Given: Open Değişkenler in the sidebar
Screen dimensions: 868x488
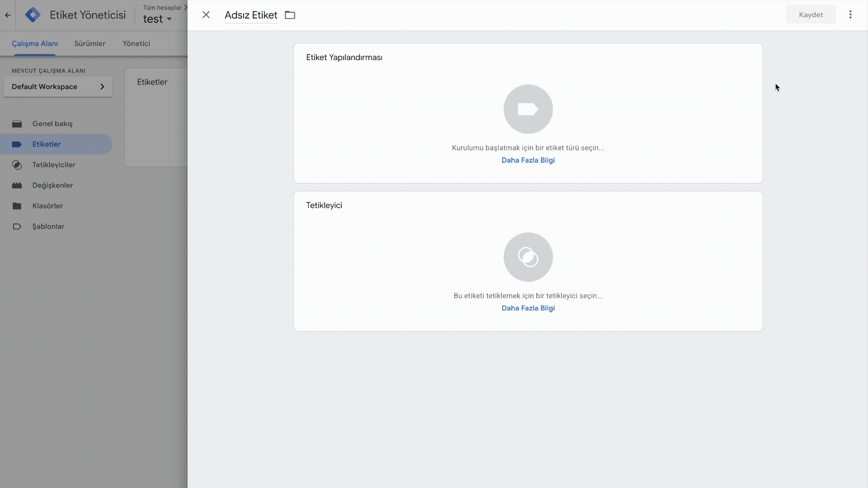Looking at the screenshot, I should tap(52, 185).
